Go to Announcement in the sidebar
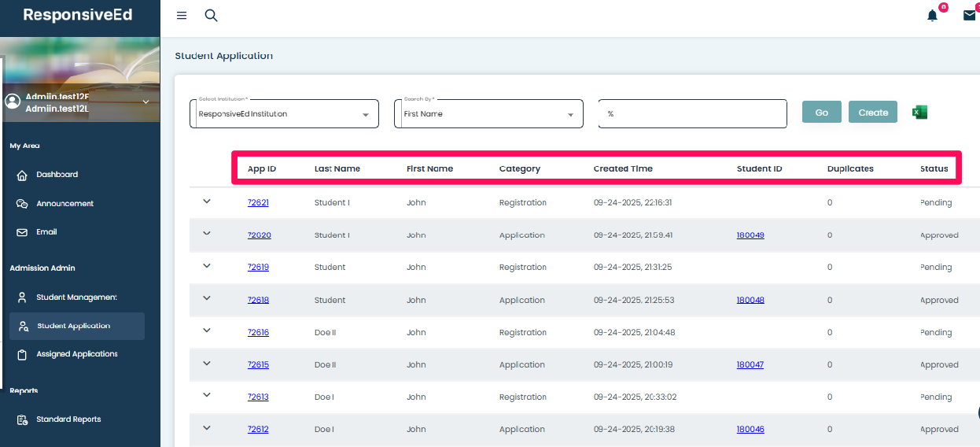 (64, 204)
